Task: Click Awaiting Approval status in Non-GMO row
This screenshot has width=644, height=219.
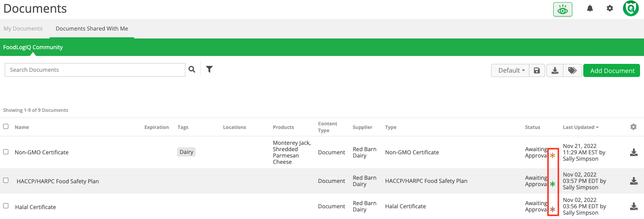Action: point(536,152)
